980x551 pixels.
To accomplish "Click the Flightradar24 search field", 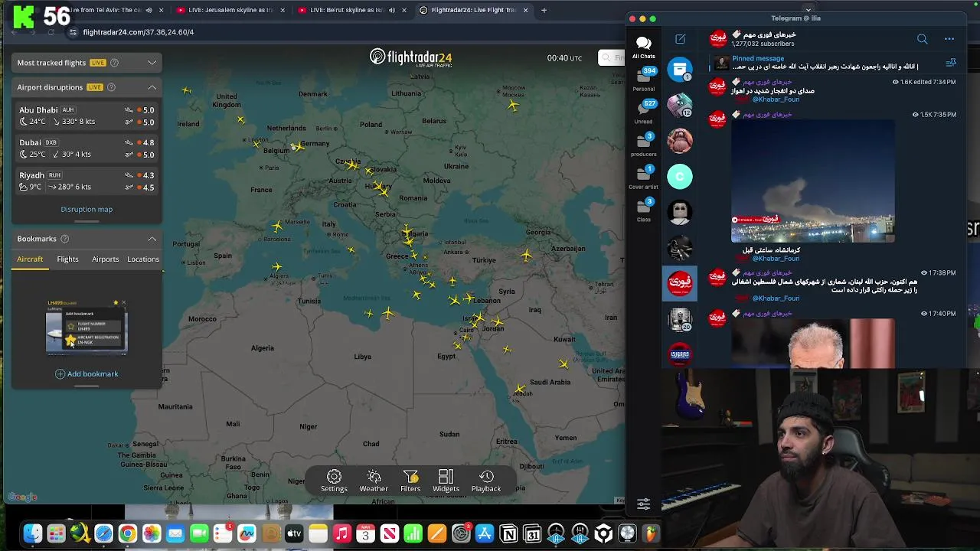I will pyautogui.click(x=612, y=58).
